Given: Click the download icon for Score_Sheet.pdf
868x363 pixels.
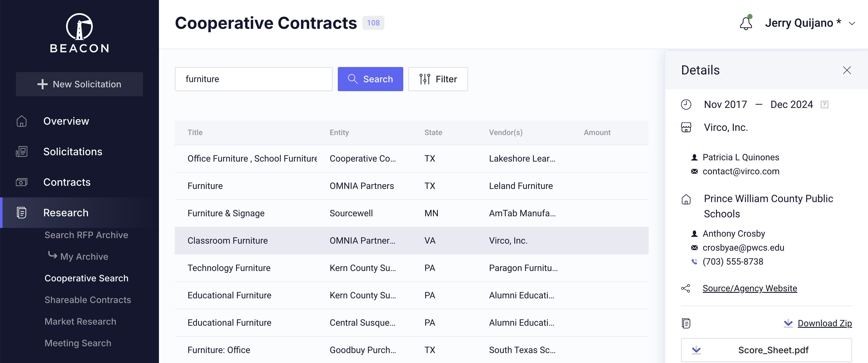Looking at the screenshot, I should (x=696, y=350).
